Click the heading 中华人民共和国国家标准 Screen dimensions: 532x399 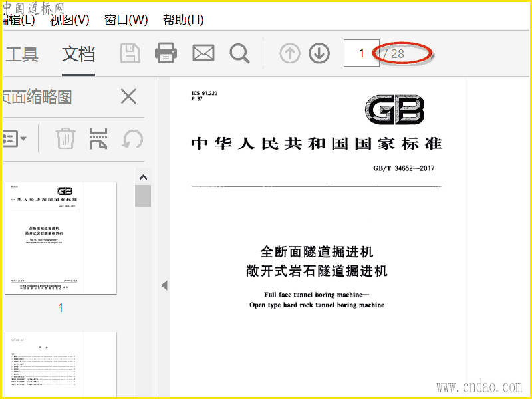pyautogui.click(x=317, y=144)
